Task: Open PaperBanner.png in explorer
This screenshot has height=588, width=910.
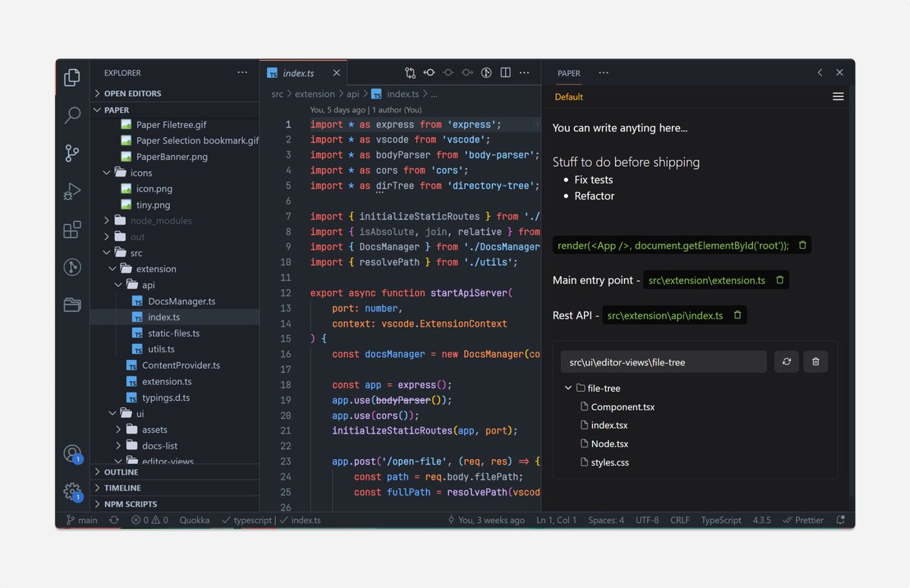Action: point(172,157)
